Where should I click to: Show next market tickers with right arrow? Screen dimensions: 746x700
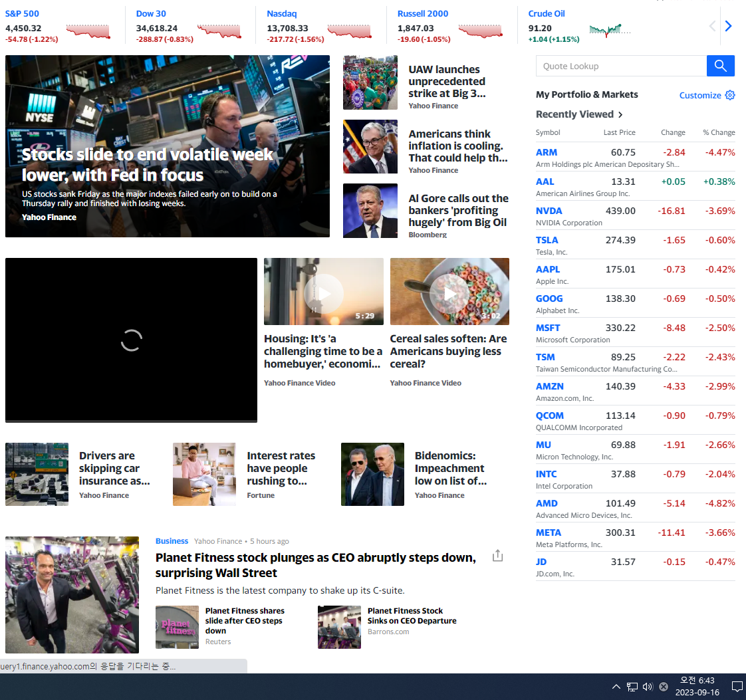728,26
